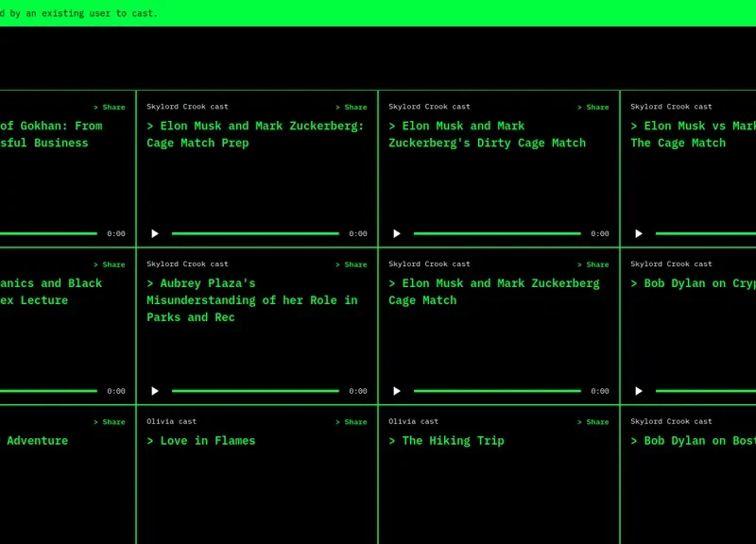756x544 pixels.
Task: Play "Zuckerberg's Dirty Cage Match" audio
Action: (x=397, y=233)
